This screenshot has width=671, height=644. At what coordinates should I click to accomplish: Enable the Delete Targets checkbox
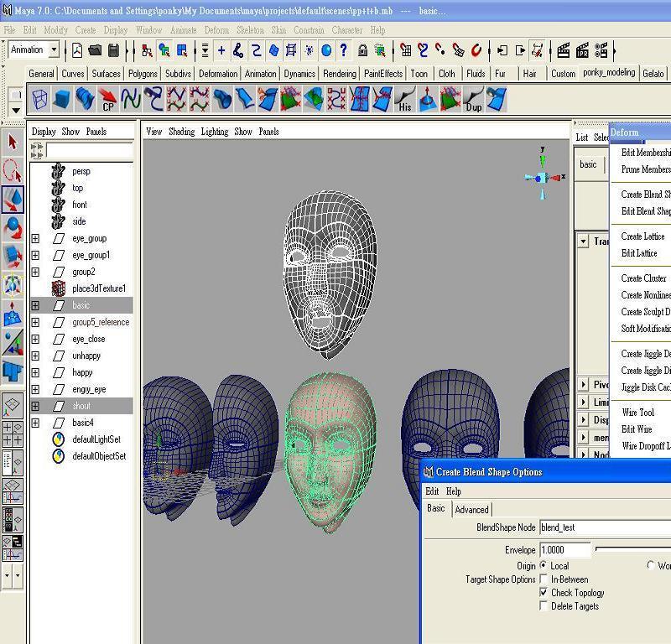[544, 606]
